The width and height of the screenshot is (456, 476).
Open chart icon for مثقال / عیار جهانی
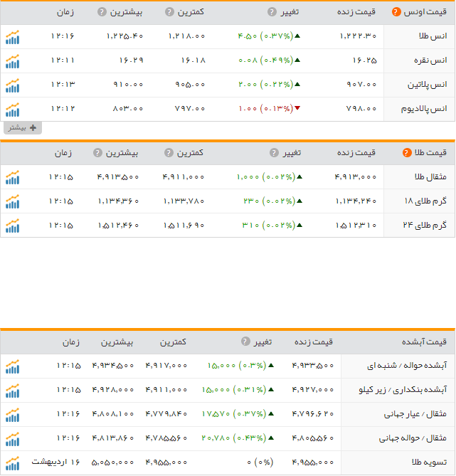pyautogui.click(x=12, y=415)
